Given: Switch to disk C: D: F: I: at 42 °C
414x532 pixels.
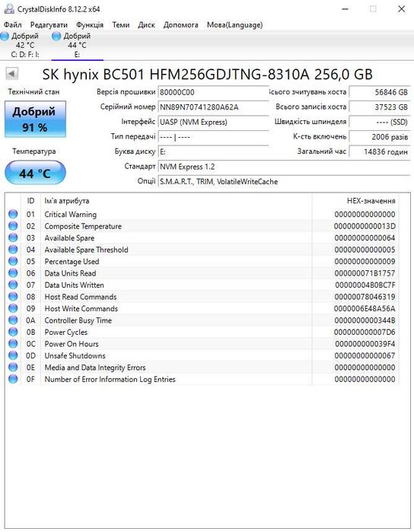Looking at the screenshot, I should [24, 45].
